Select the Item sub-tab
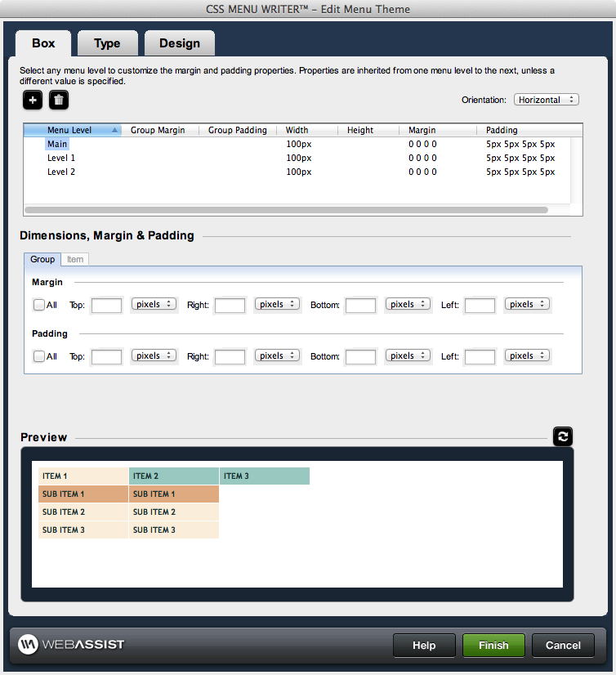 coord(75,259)
